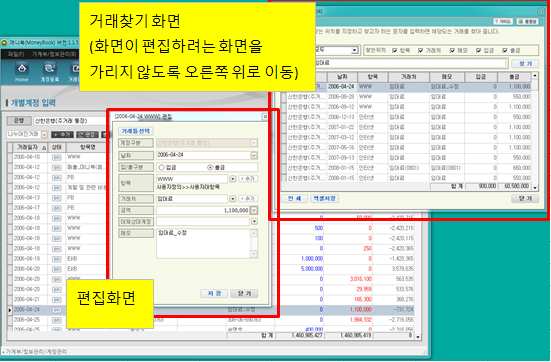Open the 거래처 payee dropdown arrow
Screen dimensions: 551x362
pyautogui.click(x=233, y=199)
